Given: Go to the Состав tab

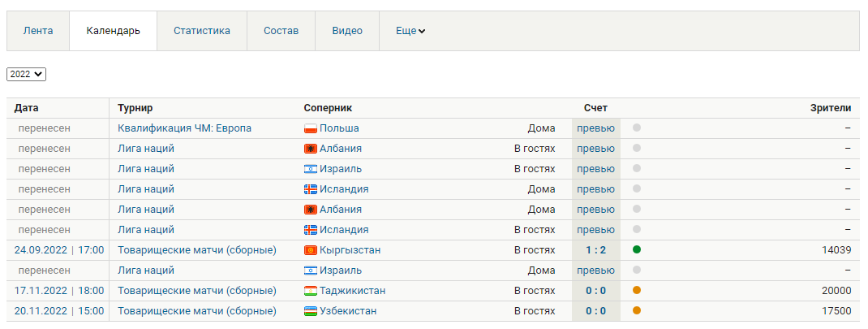Looking at the screenshot, I should click(x=281, y=31).
